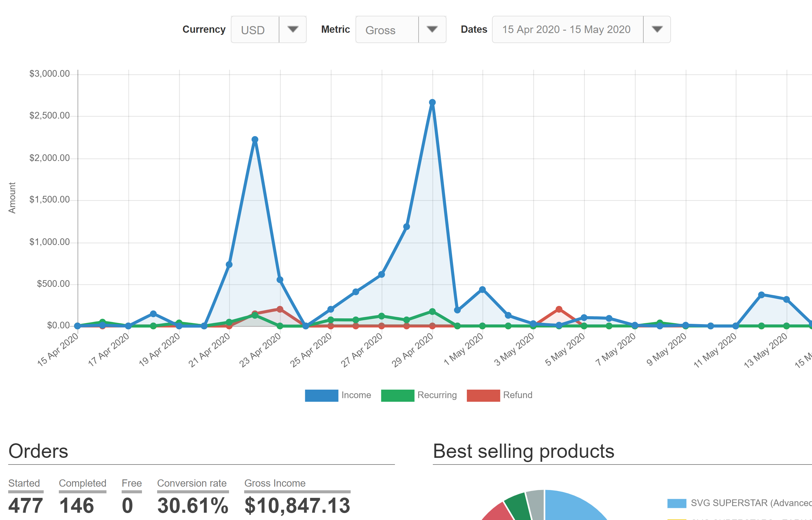The height and width of the screenshot is (520, 812).
Task: Open the Dates range field
Action: click(x=581, y=29)
